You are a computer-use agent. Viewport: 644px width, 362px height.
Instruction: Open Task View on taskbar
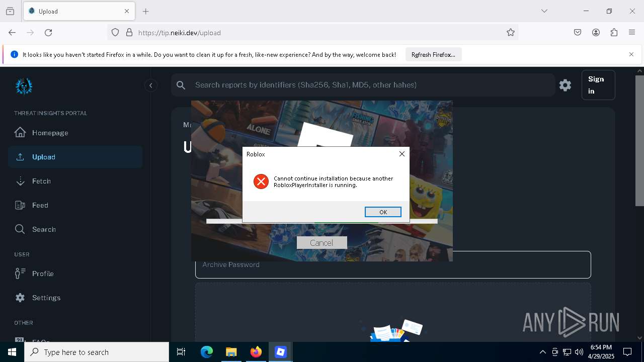click(181, 352)
